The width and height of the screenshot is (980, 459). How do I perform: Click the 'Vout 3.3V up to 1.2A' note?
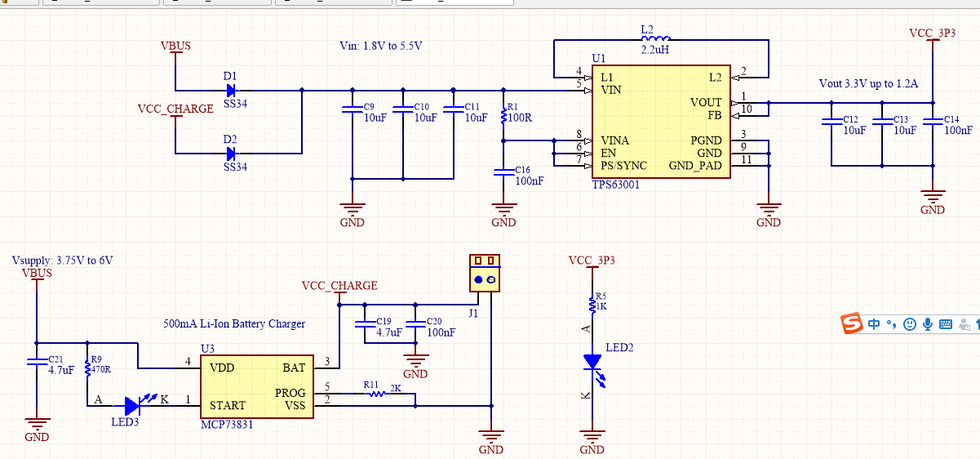[x=868, y=83]
